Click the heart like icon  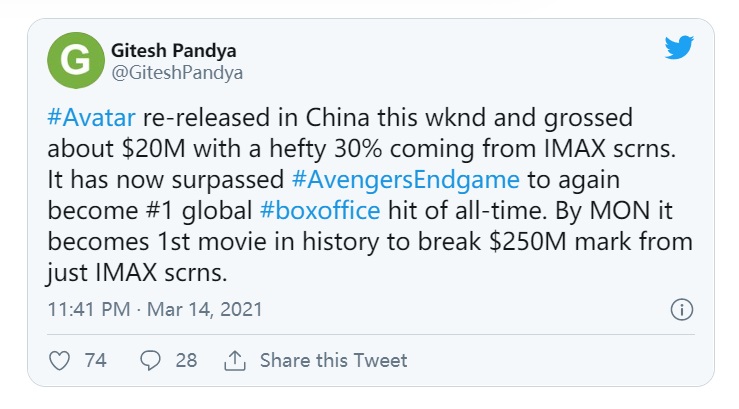click(60, 360)
